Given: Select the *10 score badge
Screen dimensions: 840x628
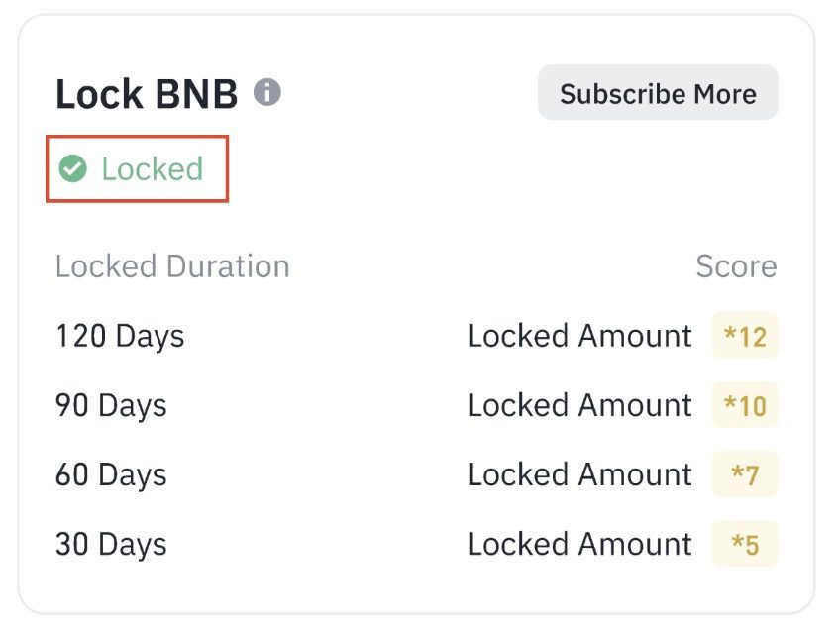Looking at the screenshot, I should point(745,405).
